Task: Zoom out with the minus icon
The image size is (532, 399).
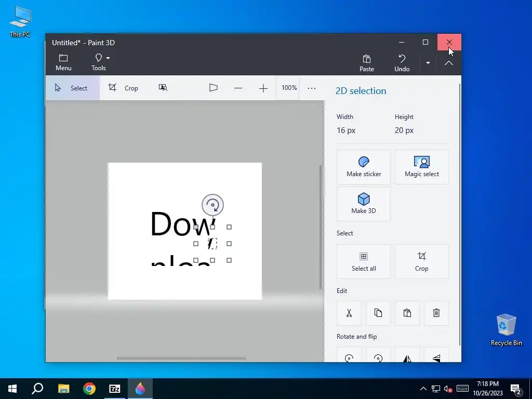Action: (x=238, y=88)
